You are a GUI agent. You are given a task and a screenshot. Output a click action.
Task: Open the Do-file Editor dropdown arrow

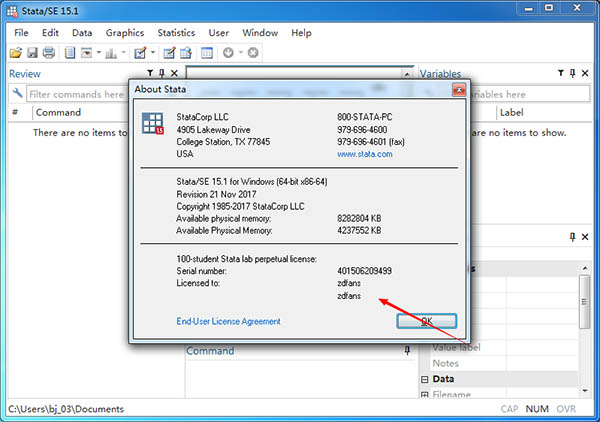pyautogui.click(x=153, y=52)
